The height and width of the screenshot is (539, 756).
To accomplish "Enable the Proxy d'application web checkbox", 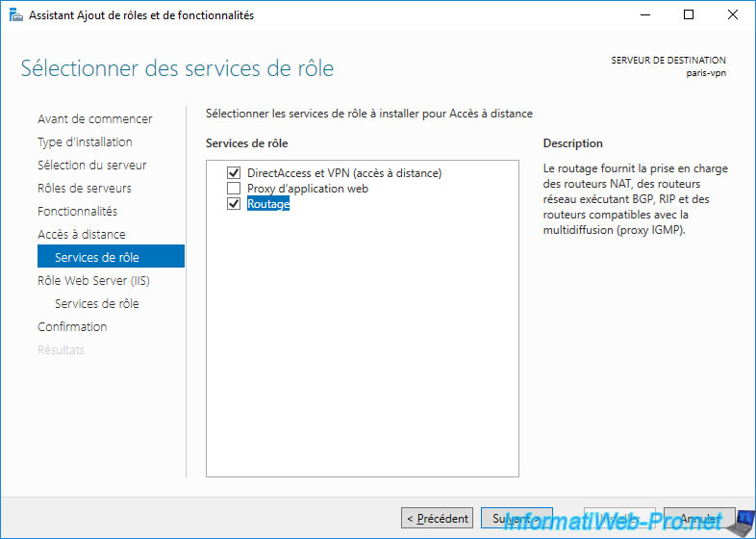I will [234, 189].
